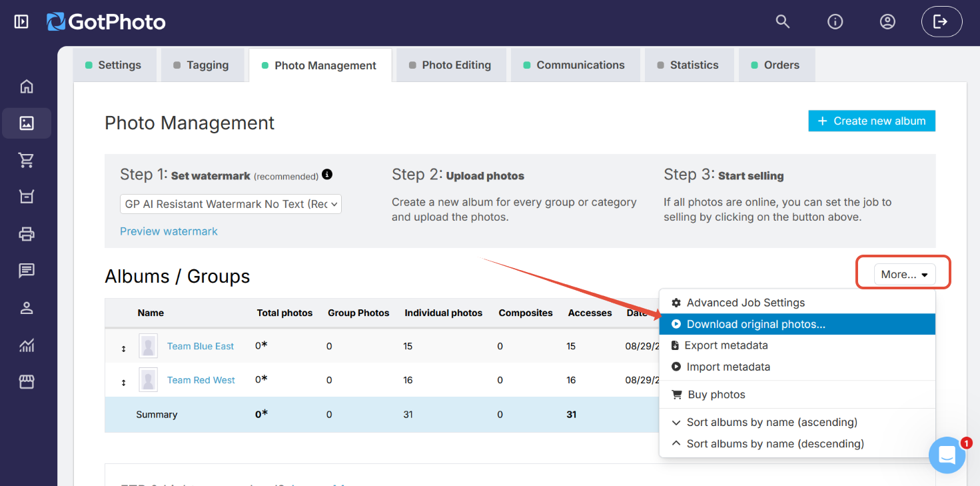980x486 pixels.
Task: Open the shopping cart sidebar icon
Action: tap(27, 160)
